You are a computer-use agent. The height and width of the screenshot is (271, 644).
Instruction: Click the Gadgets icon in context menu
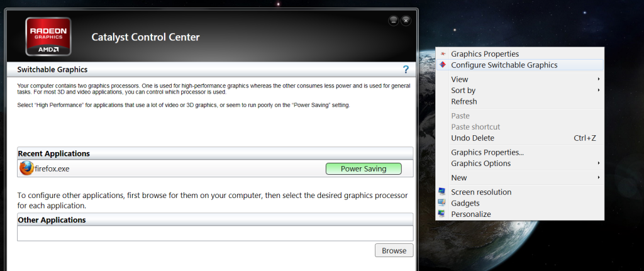442,203
